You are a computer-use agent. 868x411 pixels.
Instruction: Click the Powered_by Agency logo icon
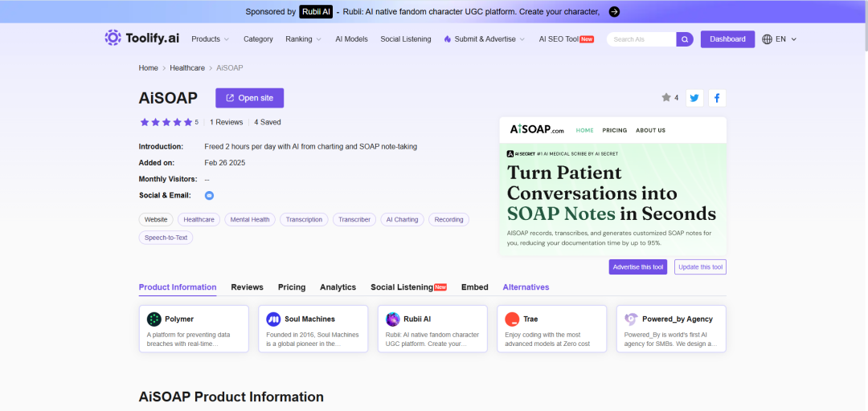631,319
